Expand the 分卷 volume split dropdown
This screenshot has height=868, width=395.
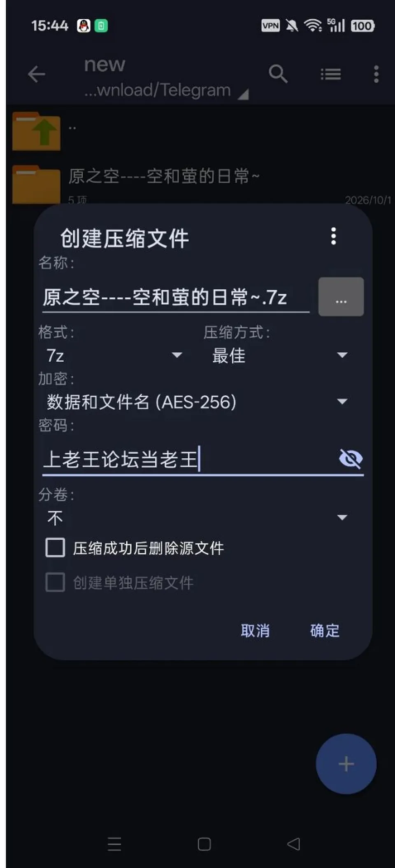pyautogui.click(x=197, y=518)
